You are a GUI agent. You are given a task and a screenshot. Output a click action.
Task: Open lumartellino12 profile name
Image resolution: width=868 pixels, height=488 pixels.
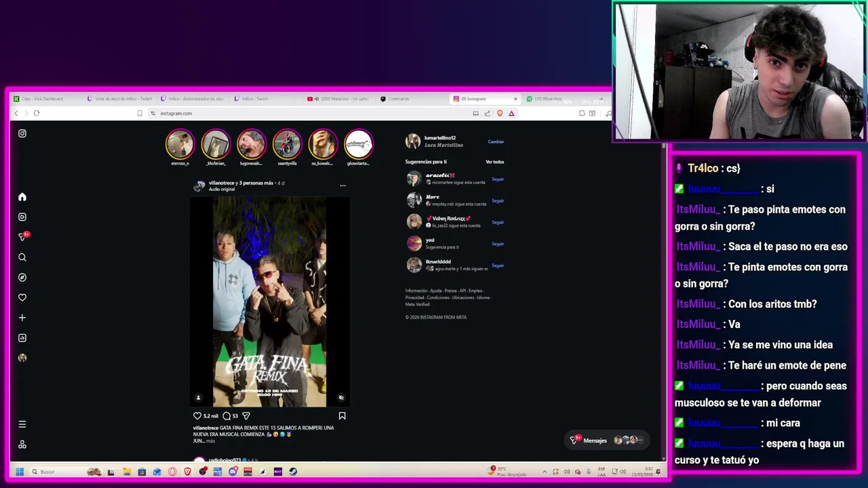(x=440, y=138)
